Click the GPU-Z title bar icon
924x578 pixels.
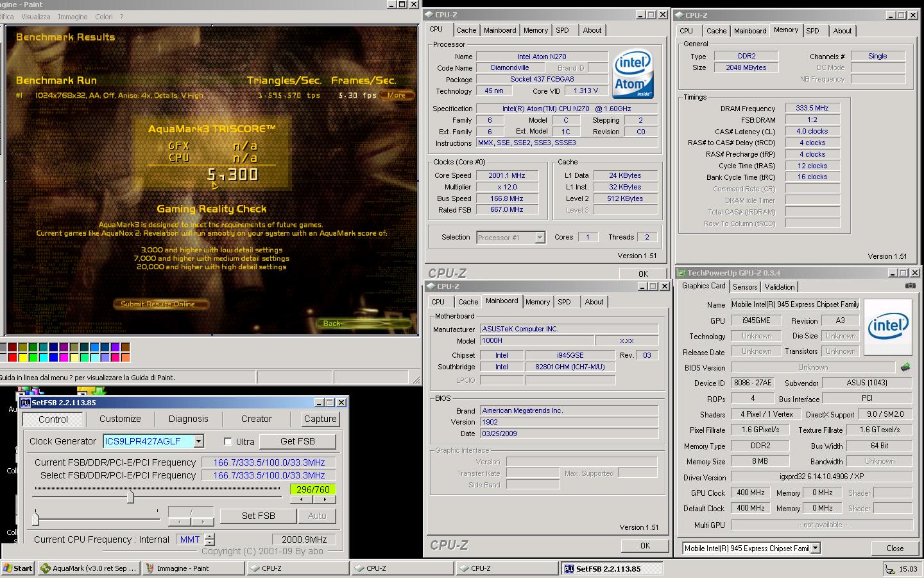tap(681, 273)
